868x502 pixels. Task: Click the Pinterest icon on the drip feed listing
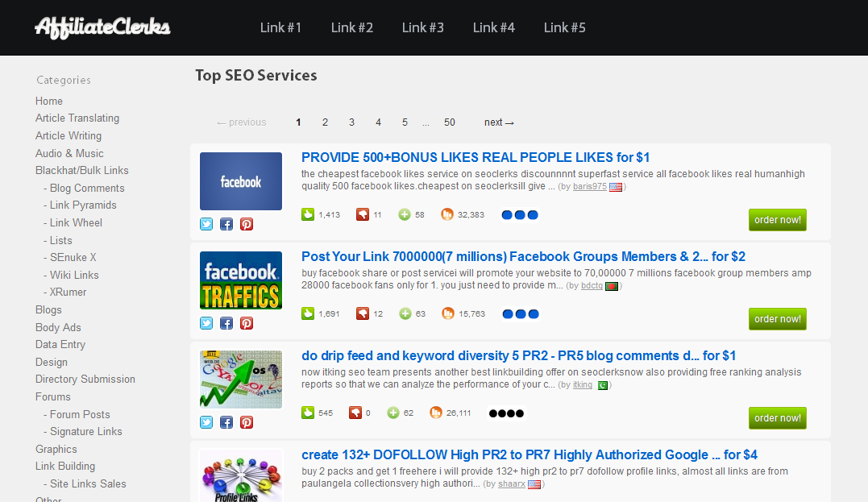[x=247, y=421]
